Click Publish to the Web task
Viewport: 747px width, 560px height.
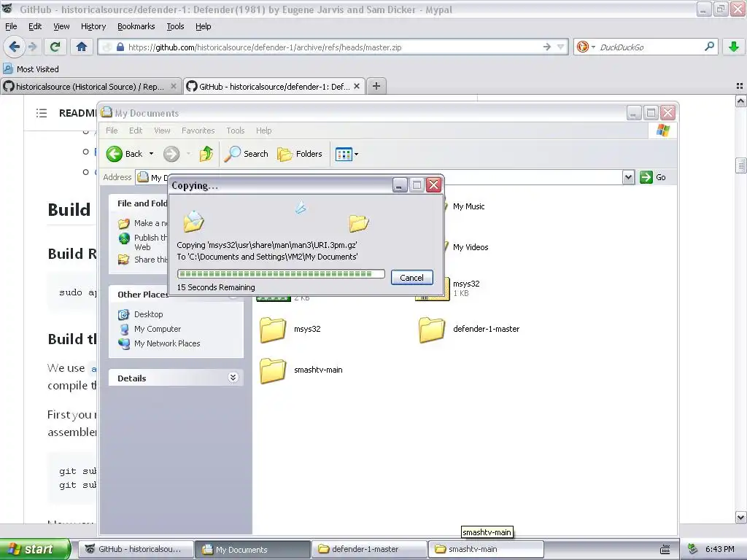(143, 242)
